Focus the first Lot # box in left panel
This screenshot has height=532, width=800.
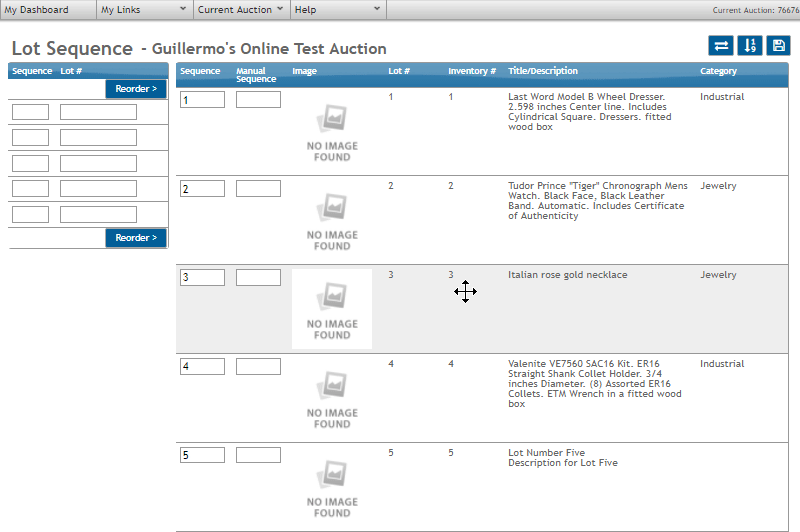pyautogui.click(x=98, y=112)
